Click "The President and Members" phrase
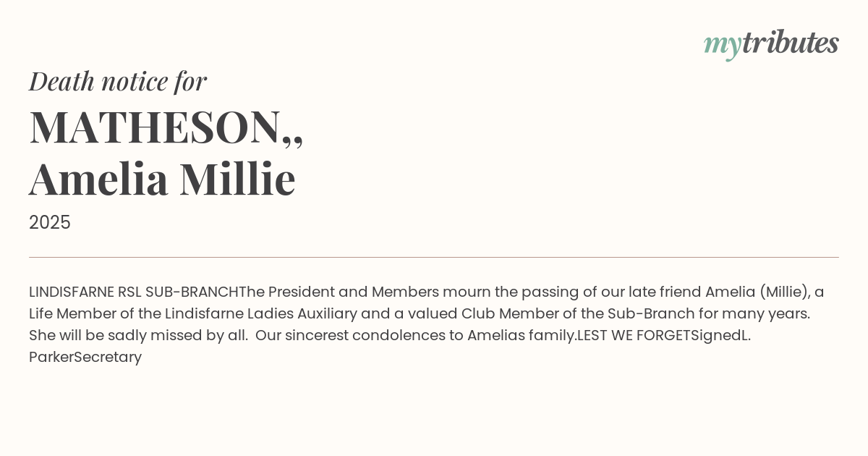This screenshot has width=868, height=456. pos(339,292)
